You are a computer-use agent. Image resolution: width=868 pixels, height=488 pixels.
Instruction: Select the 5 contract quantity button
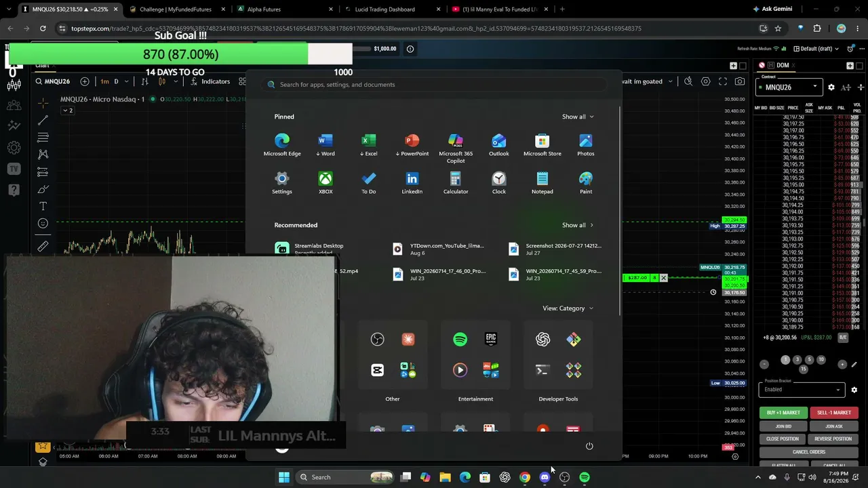809,360
